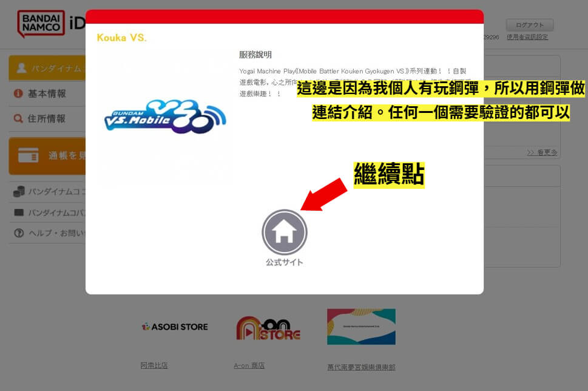Click the orange 通帳を見 button
The image size is (588, 391).
tap(47, 155)
